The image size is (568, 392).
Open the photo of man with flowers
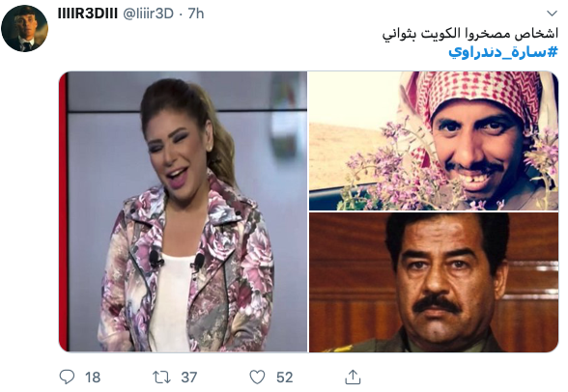(x=434, y=141)
